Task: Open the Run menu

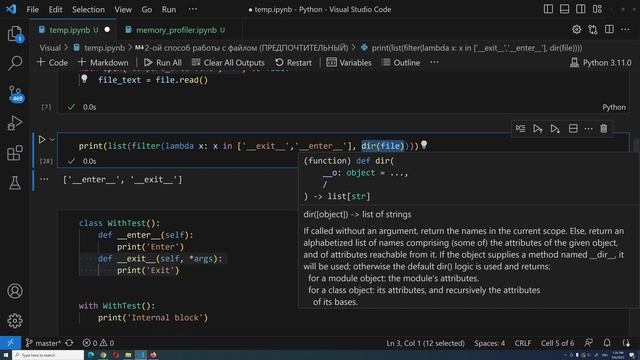Action: click(x=169, y=9)
